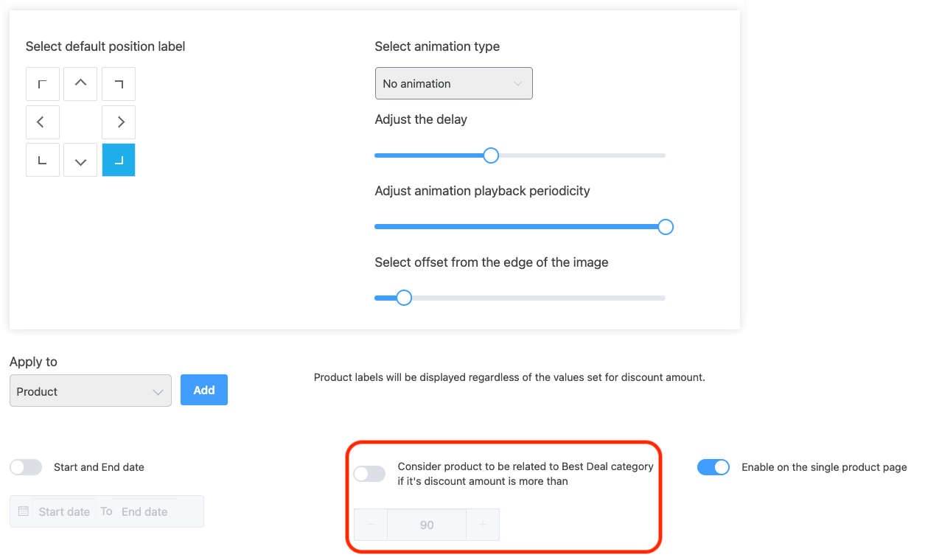Select the top-center position label arrow
The height and width of the screenshot is (560, 925).
[x=80, y=84]
